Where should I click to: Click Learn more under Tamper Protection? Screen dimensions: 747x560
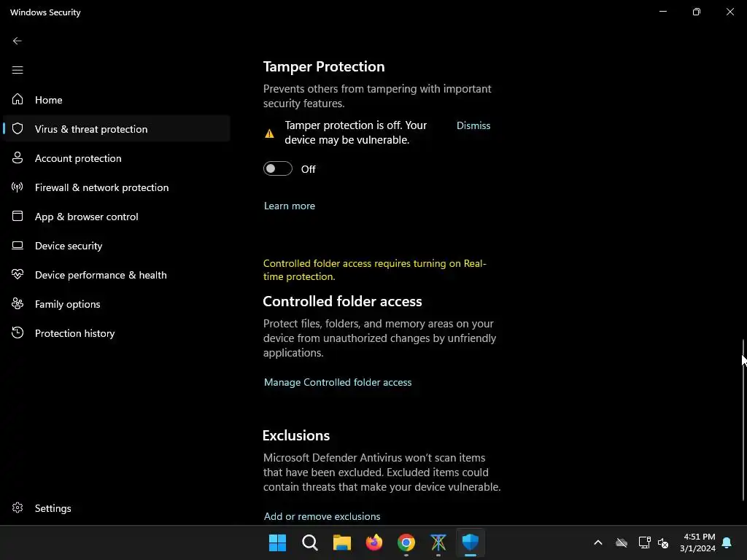[289, 206]
